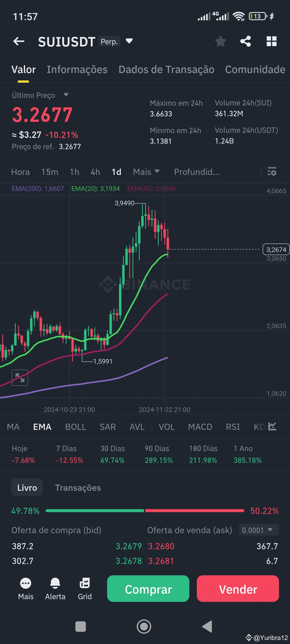Tap the EMA(20) legend value

tap(96, 189)
